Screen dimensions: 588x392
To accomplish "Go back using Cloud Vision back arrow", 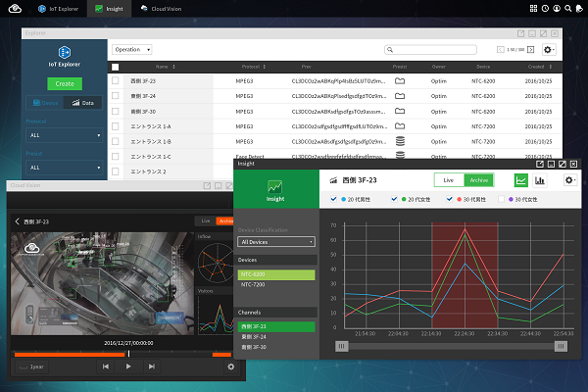I will [x=18, y=221].
